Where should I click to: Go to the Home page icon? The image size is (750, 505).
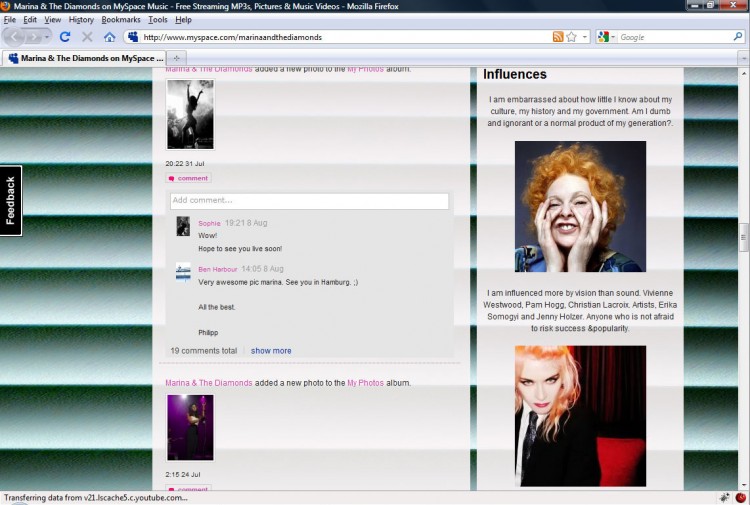coord(110,37)
